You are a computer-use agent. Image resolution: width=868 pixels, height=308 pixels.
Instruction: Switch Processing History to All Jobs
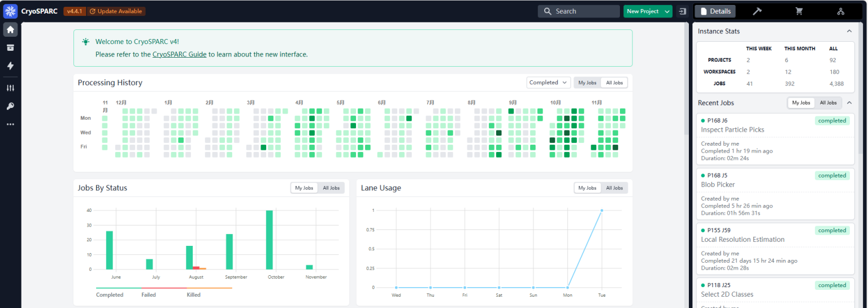coord(614,83)
